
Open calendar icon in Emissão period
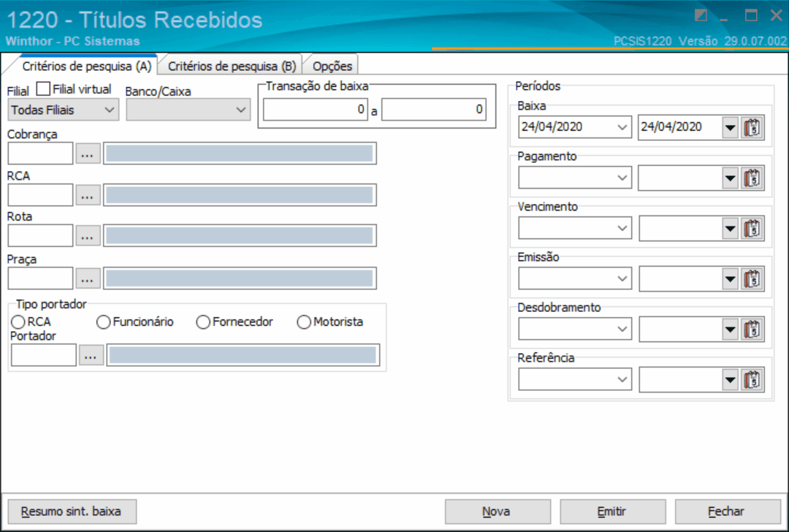[x=752, y=279]
